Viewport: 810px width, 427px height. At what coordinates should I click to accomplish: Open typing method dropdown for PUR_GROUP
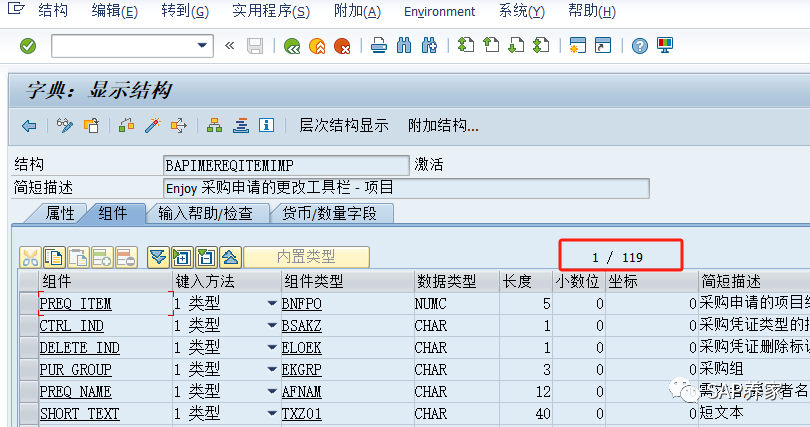272,370
